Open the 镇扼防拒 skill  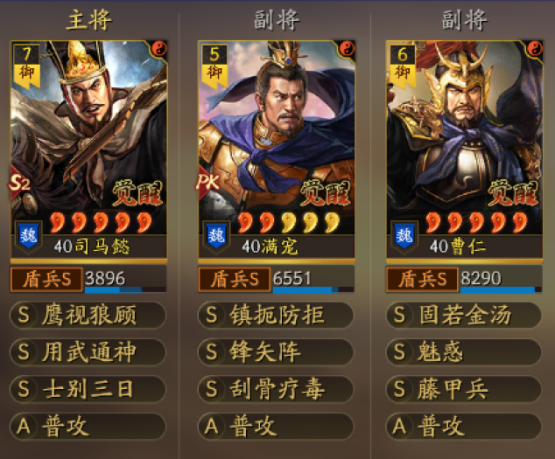pyautogui.click(x=275, y=315)
